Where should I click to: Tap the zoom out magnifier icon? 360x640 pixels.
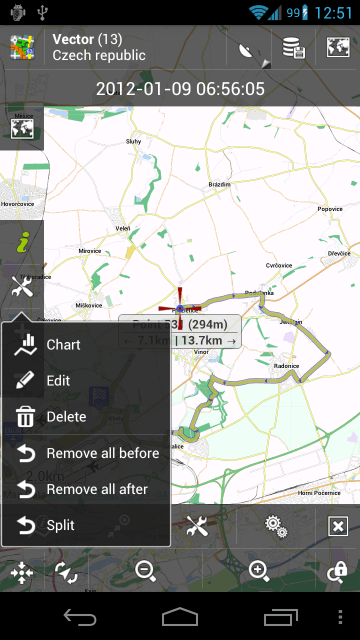(x=145, y=570)
